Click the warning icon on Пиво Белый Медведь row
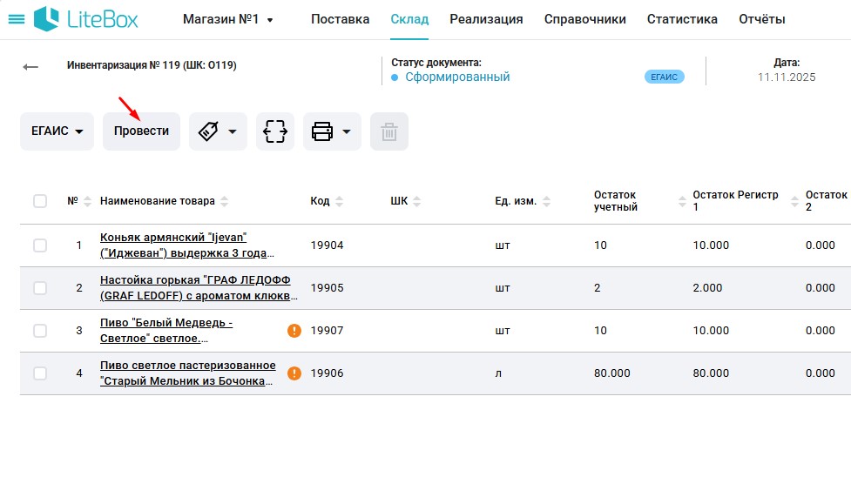The image size is (851, 504). click(294, 331)
